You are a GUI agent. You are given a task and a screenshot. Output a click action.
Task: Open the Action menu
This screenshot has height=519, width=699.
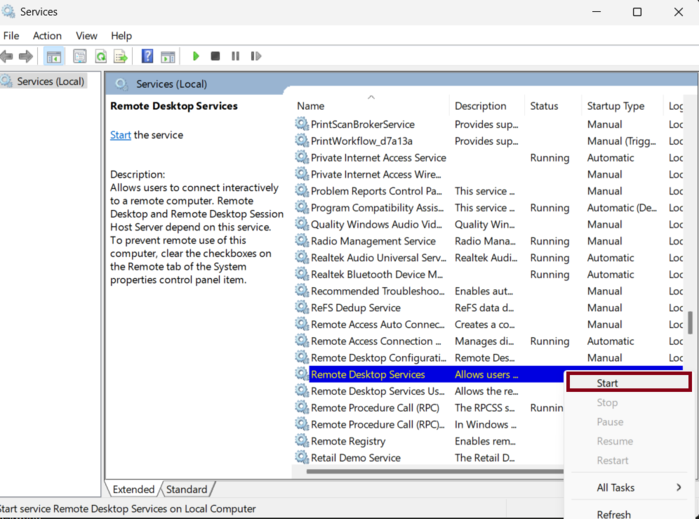[47, 36]
